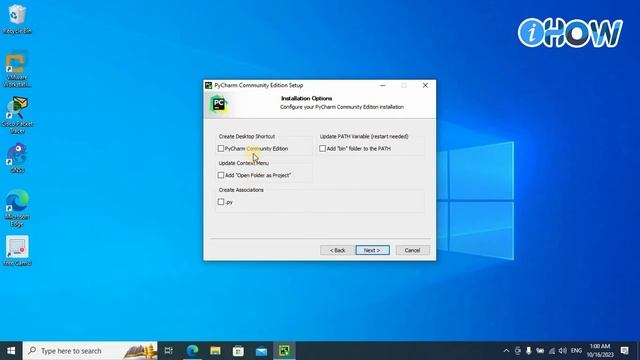Select the GNS3 desktop shortcut
Viewport: 640px width, 360px height.
point(17,158)
